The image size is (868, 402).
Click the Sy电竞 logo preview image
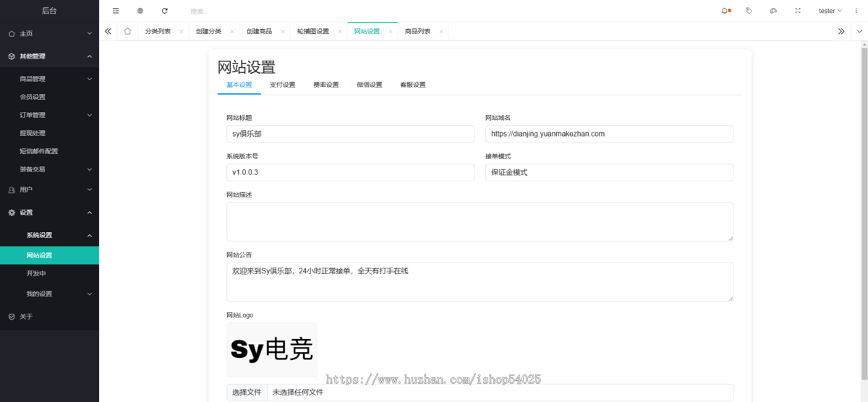point(272,350)
